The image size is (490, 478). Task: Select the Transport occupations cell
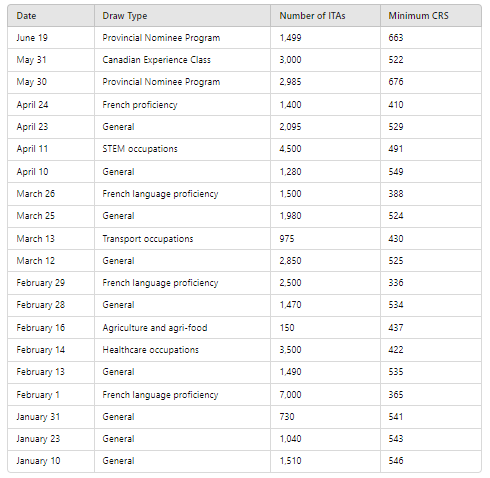pos(182,239)
